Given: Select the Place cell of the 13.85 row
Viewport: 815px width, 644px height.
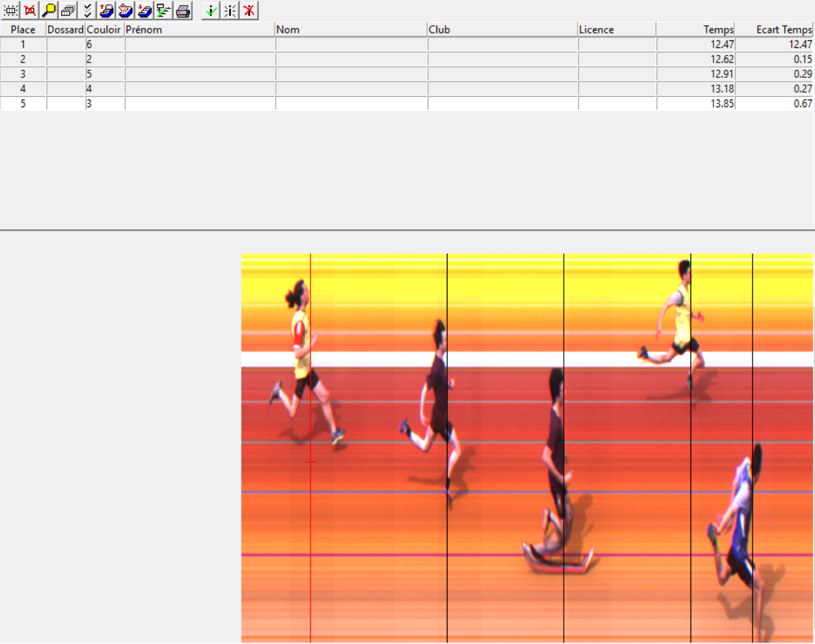Looking at the screenshot, I should (23, 104).
